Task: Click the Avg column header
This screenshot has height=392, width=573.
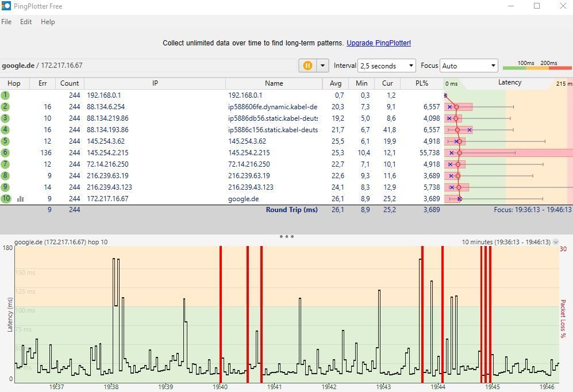Action: tap(336, 83)
